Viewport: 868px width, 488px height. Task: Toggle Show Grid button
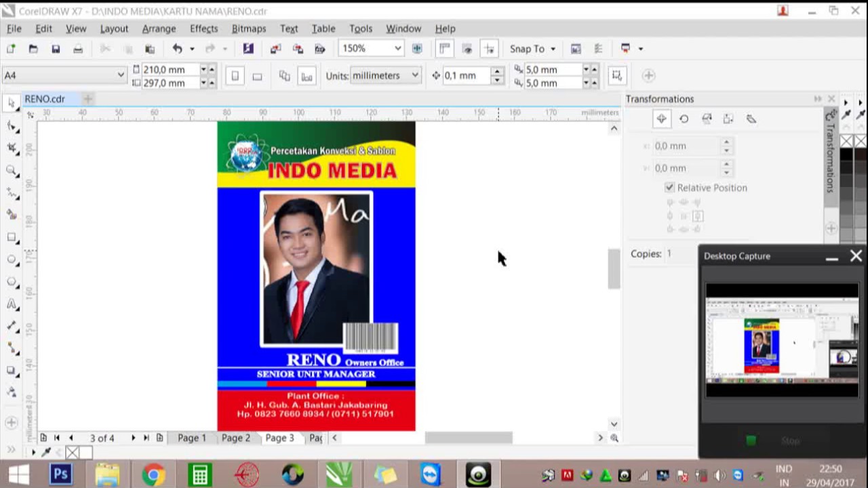pos(467,49)
